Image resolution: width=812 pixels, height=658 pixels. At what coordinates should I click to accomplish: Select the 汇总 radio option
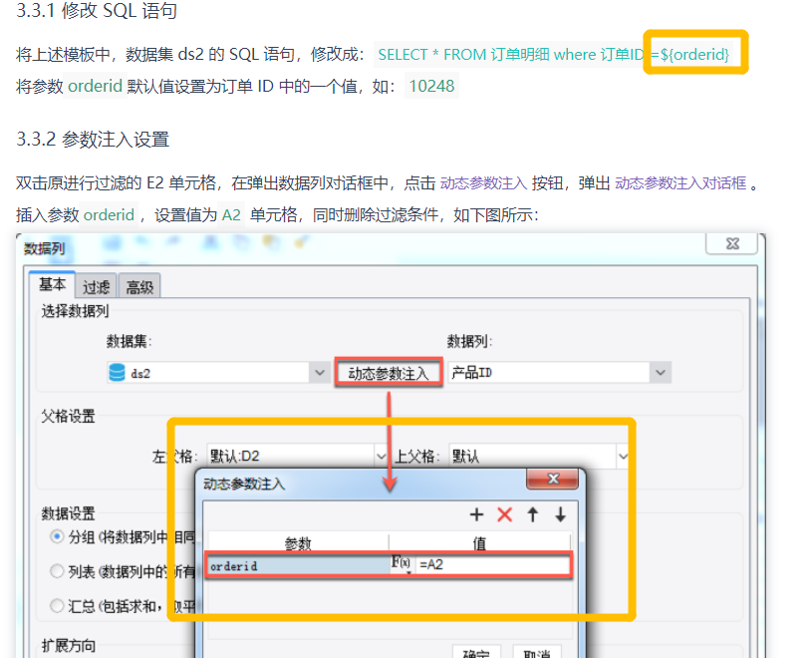[x=57, y=605]
